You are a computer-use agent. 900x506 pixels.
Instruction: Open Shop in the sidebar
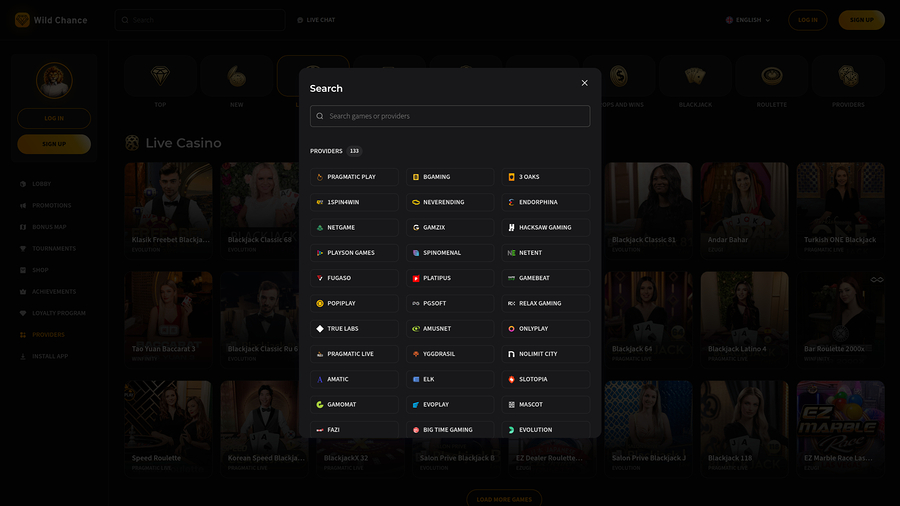34,270
